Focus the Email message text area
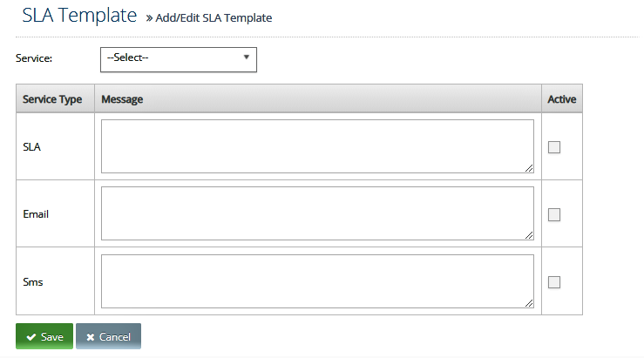 317,213
